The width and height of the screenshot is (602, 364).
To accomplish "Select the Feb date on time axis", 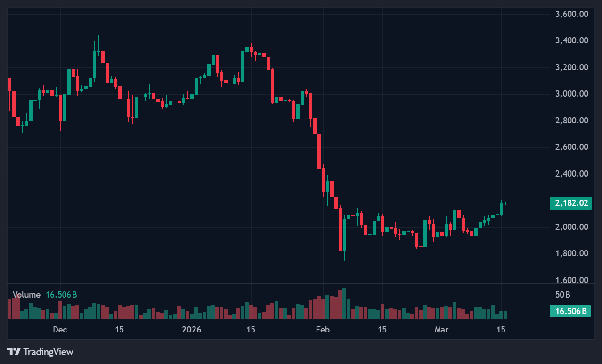I will click(x=323, y=330).
